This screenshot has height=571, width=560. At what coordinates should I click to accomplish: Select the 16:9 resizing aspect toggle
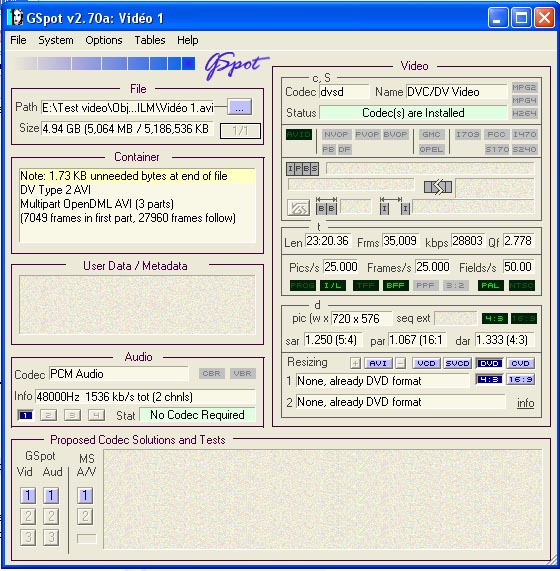pos(521,379)
